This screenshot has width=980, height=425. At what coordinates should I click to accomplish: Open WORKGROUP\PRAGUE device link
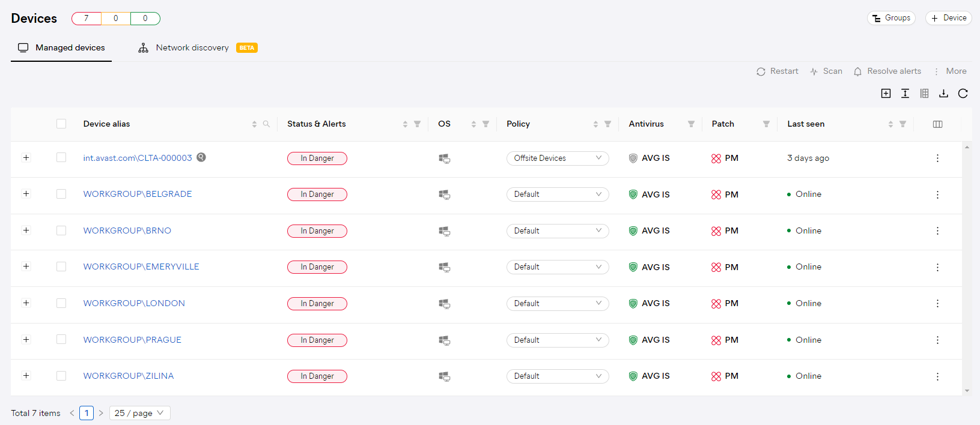coord(132,340)
